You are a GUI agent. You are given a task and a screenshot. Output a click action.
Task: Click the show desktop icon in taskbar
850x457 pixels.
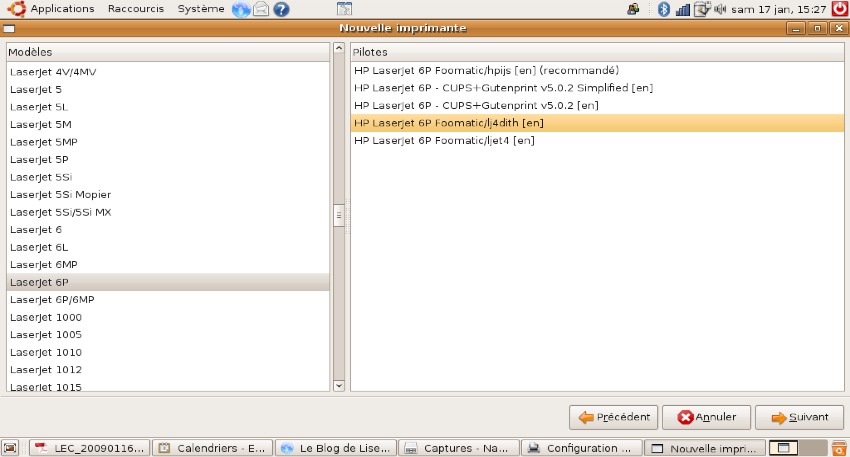[x=11, y=448]
